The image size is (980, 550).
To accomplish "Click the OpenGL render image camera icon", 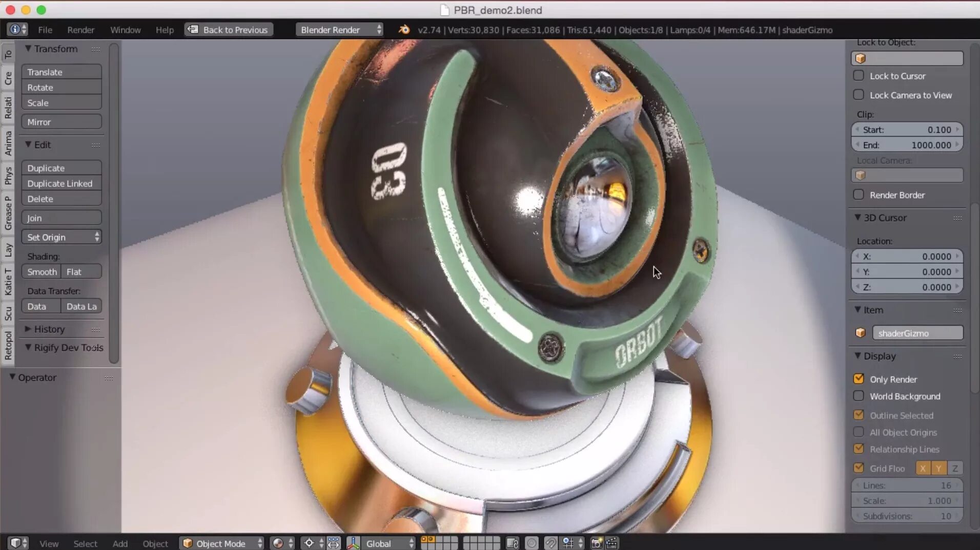I will (x=597, y=543).
